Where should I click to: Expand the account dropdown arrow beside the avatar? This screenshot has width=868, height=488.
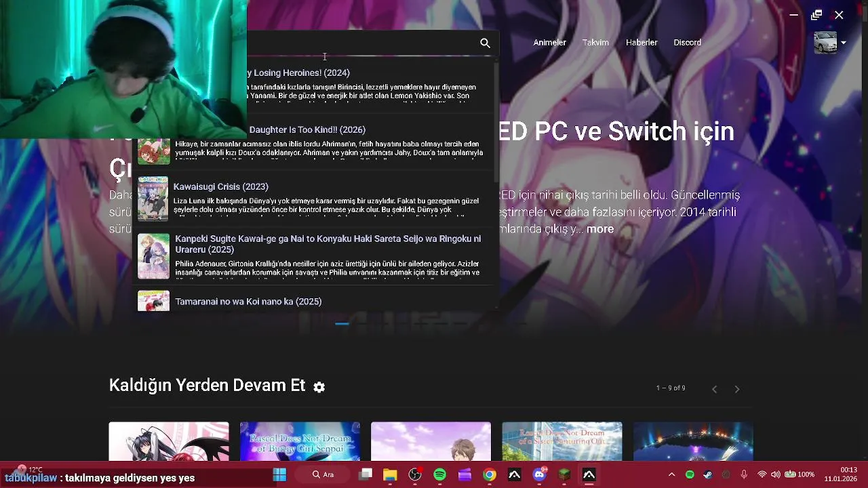(844, 43)
